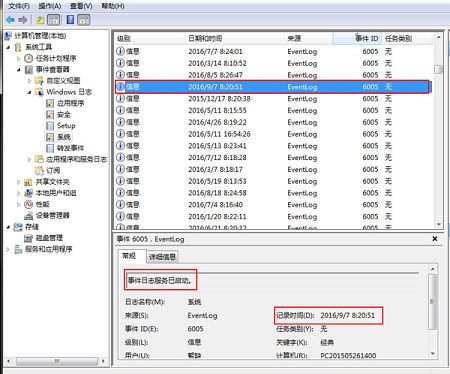Click details pane scroll down arrow
Viewport: 450px width, 374px height.
point(433,353)
